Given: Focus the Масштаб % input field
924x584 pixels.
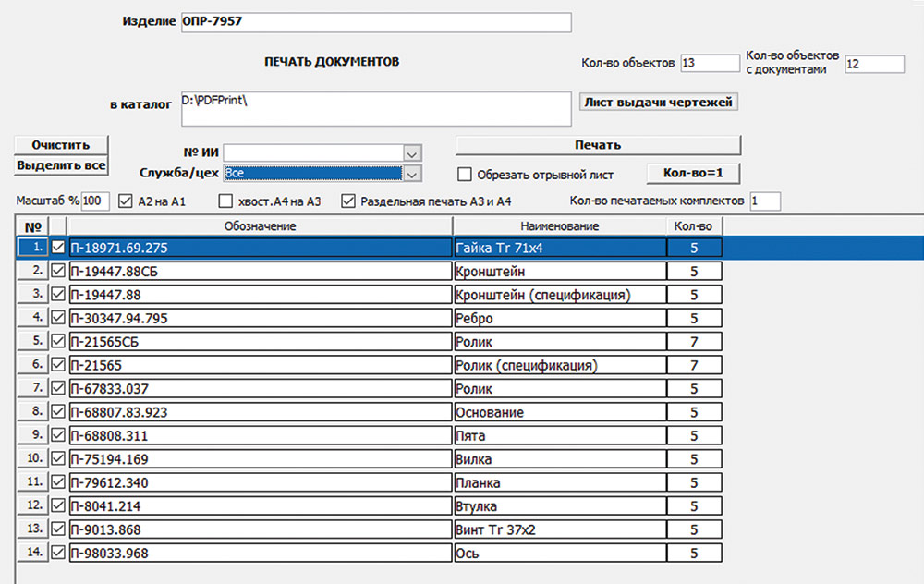Looking at the screenshot, I should (95, 201).
